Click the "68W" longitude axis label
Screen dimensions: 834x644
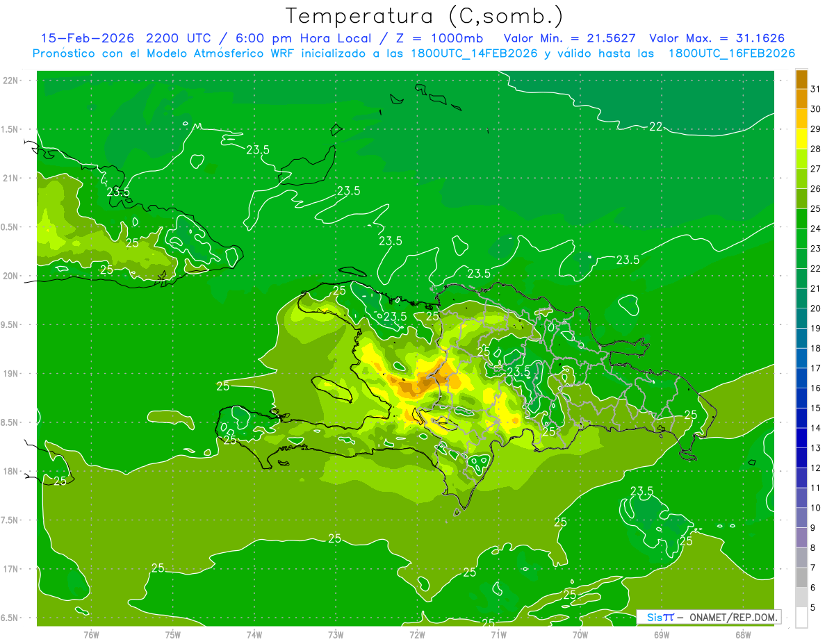[742, 634]
